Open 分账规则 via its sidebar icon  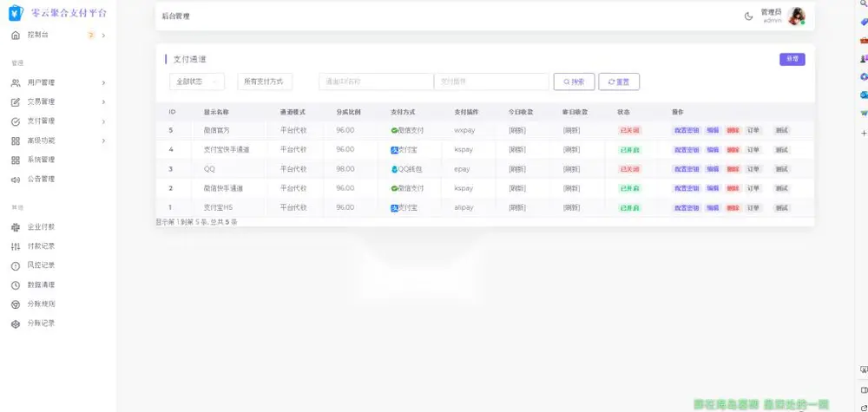click(16, 304)
